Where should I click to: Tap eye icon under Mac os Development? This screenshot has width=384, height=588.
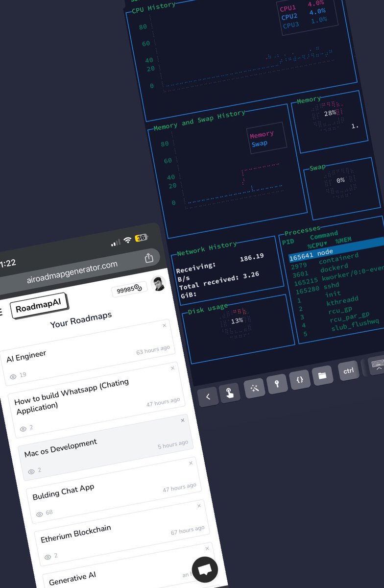click(31, 471)
